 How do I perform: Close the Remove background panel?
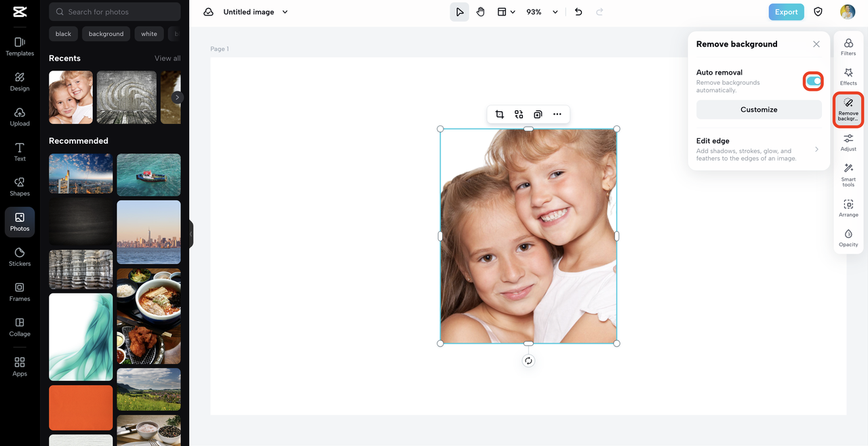816,44
